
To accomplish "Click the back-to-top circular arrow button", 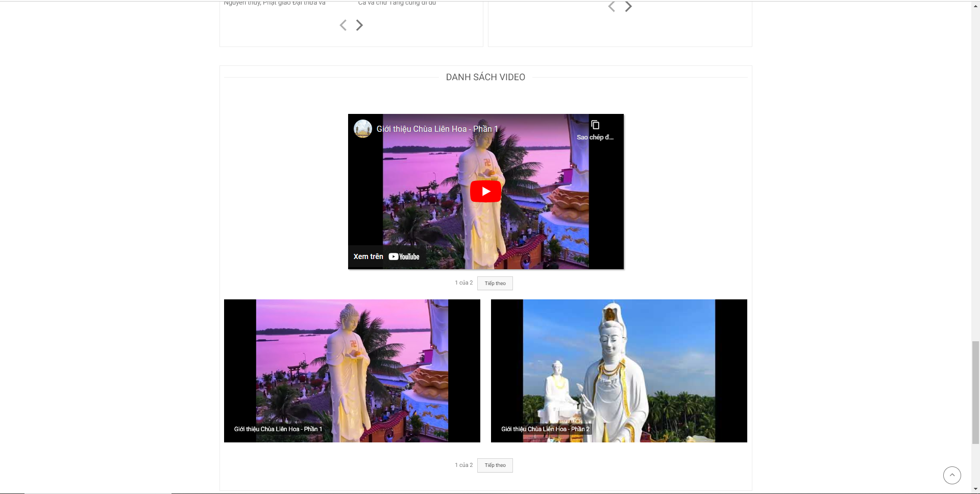I will point(952,475).
